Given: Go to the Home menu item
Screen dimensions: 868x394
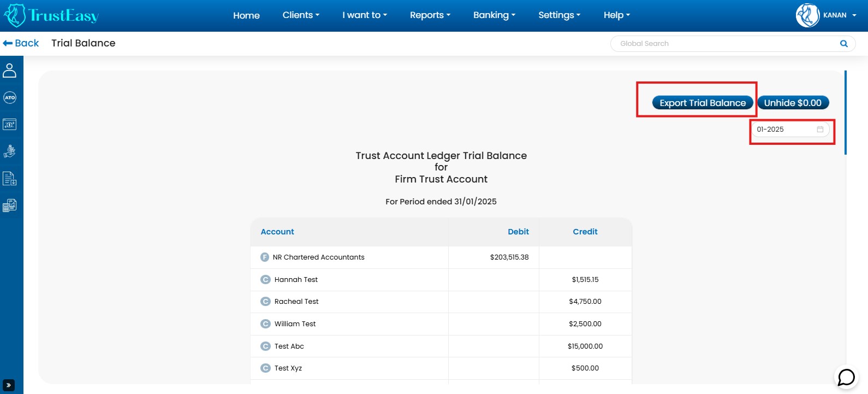Looking at the screenshot, I should [x=246, y=15].
